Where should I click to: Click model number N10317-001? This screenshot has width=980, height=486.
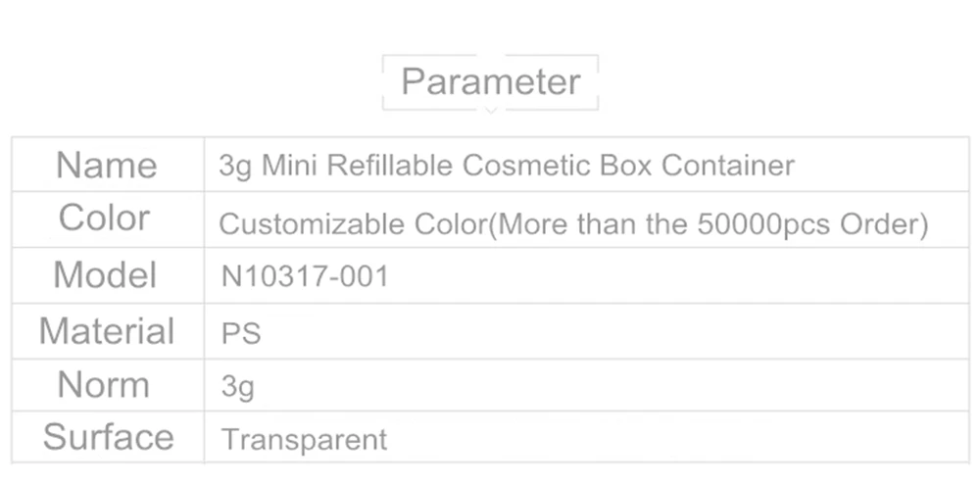tap(305, 276)
